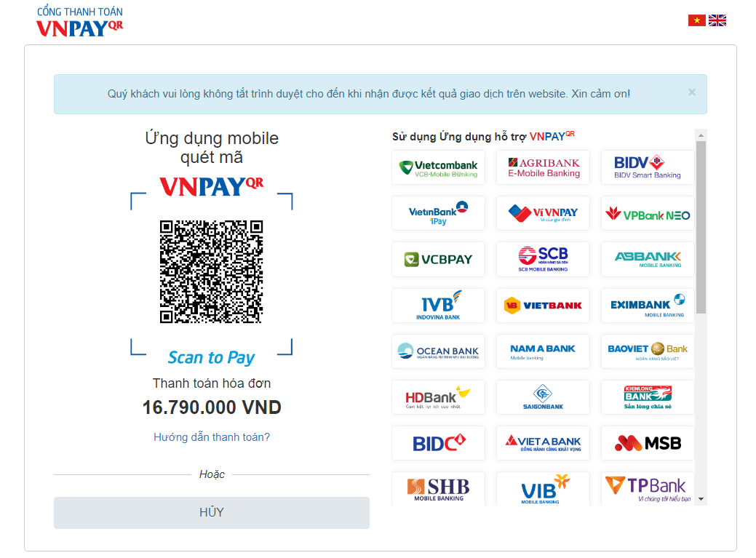Image resolution: width=756 pixels, height=558 pixels.
Task: Open the VNPAY QR header logo
Action: pos(80,22)
